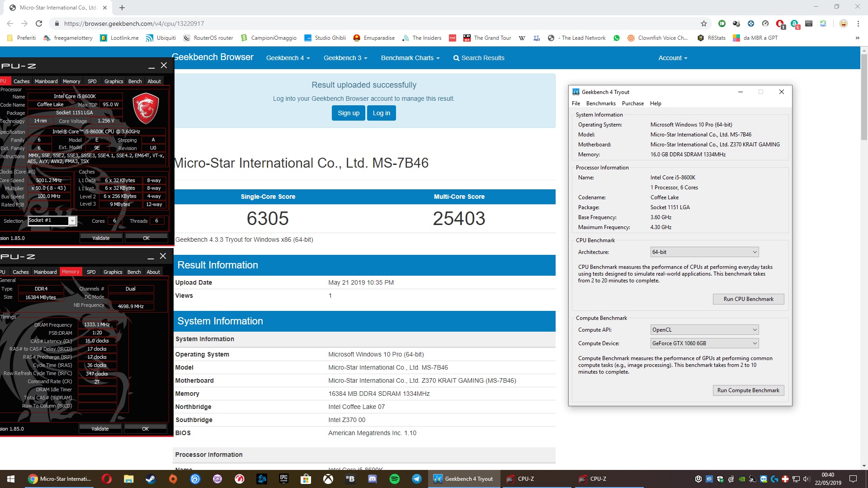868x488 pixels.
Task: Open the R6Stats bookmark
Action: click(712, 38)
